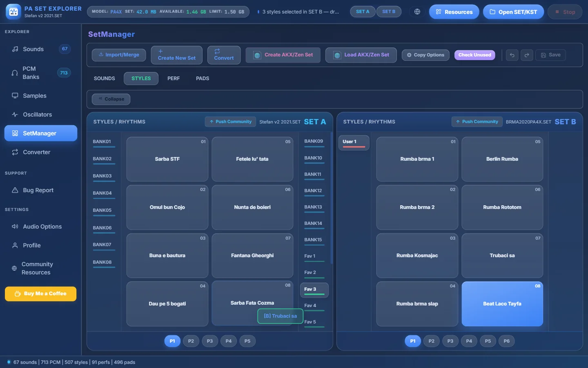Toggle Check Unused button
588x368 pixels.
474,55
